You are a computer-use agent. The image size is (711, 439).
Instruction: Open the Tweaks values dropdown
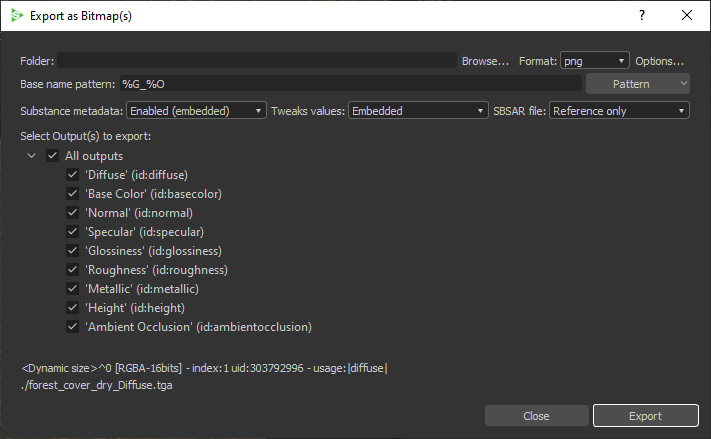418,111
